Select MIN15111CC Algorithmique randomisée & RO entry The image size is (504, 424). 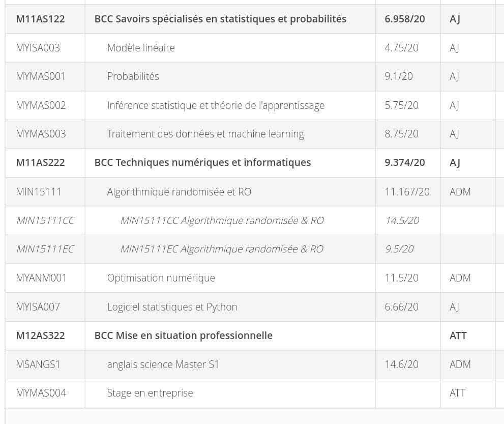point(222,220)
